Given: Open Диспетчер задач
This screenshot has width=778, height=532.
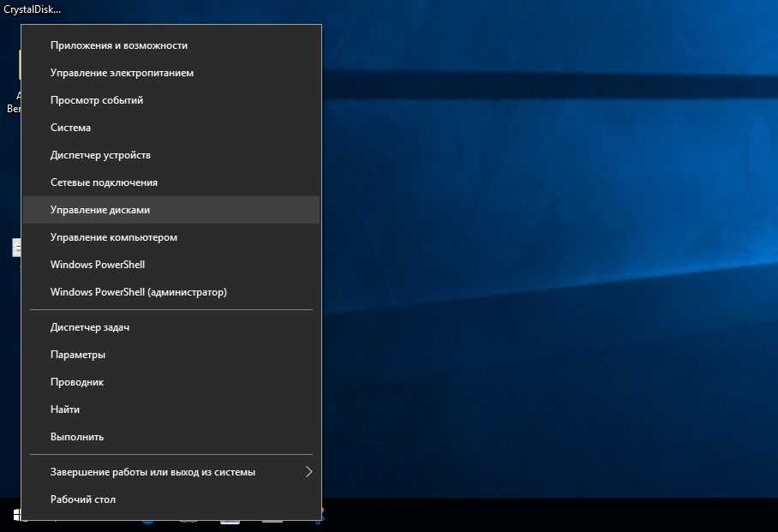Looking at the screenshot, I should coord(90,327).
